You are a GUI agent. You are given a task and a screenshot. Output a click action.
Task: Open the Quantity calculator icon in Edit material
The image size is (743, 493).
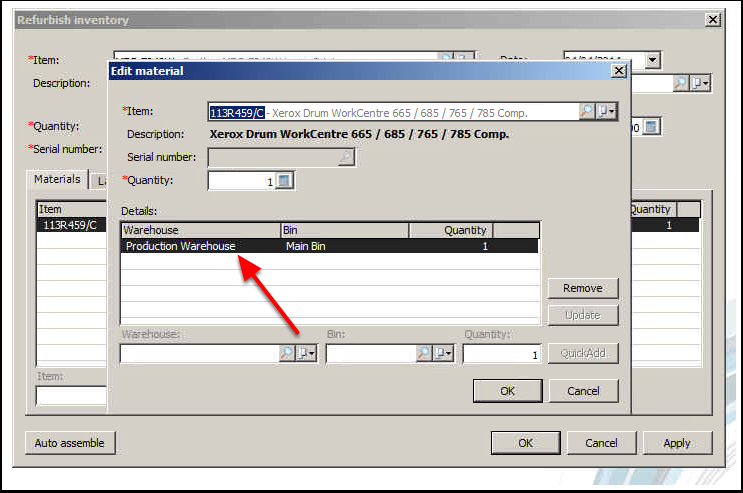click(284, 181)
